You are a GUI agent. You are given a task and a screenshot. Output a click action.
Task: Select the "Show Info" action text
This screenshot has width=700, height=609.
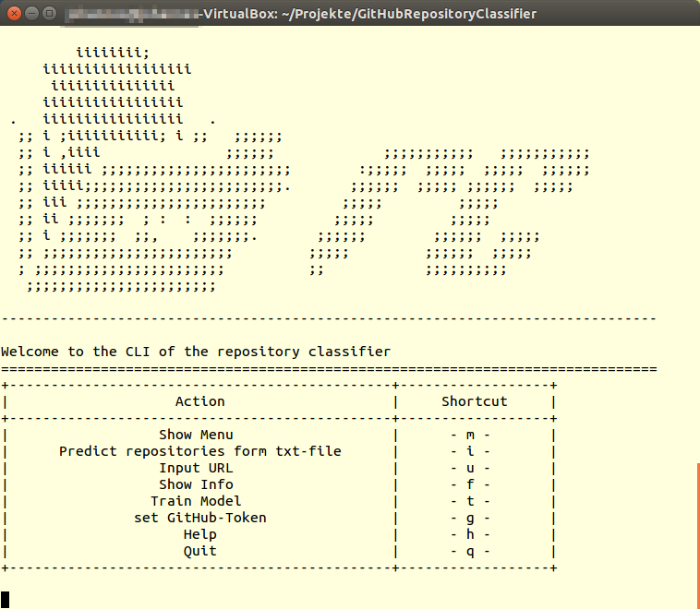[x=196, y=484]
